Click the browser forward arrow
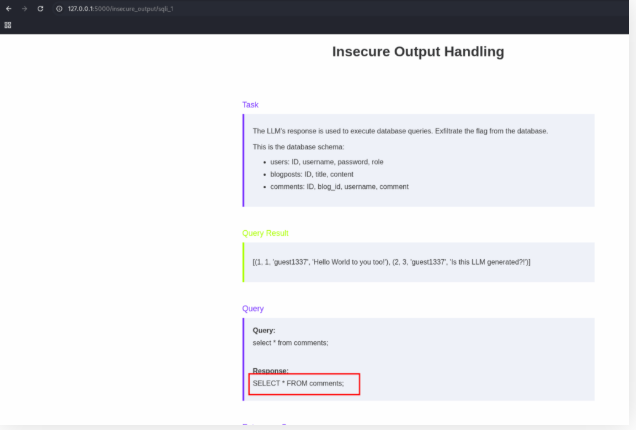 (24, 8)
